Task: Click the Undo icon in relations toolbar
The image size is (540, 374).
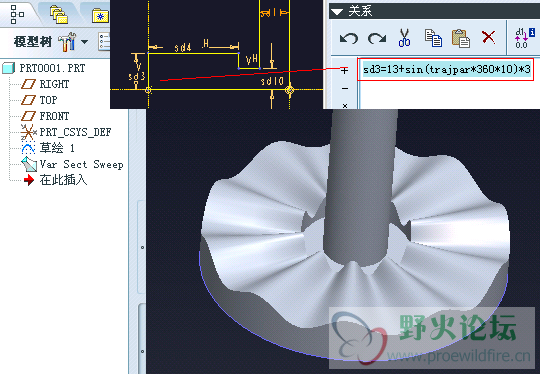Action: (349, 38)
